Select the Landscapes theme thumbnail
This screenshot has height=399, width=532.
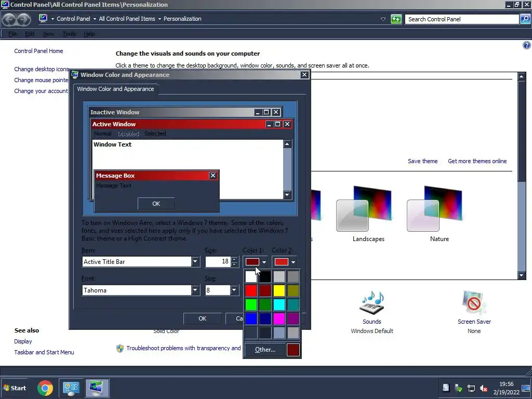(365, 209)
